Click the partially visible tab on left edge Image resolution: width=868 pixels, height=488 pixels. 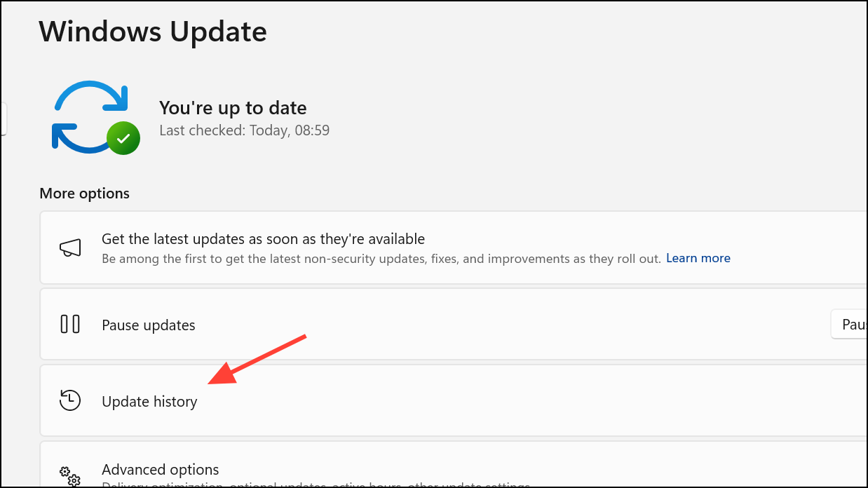pyautogui.click(x=4, y=118)
